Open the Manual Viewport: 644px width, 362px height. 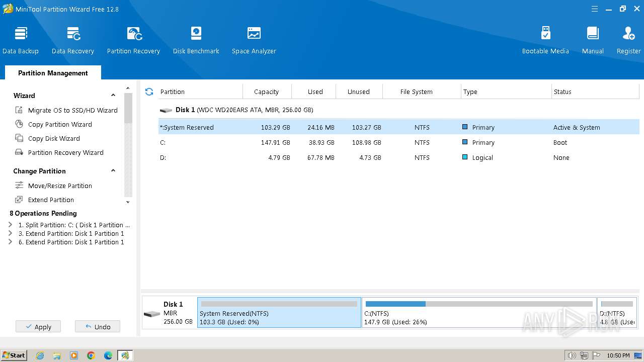pos(593,40)
